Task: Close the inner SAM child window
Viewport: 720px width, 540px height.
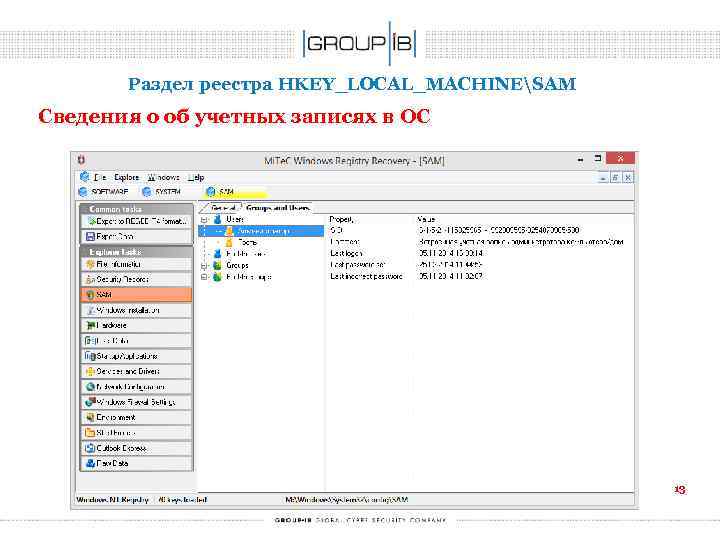Action: coord(628,178)
